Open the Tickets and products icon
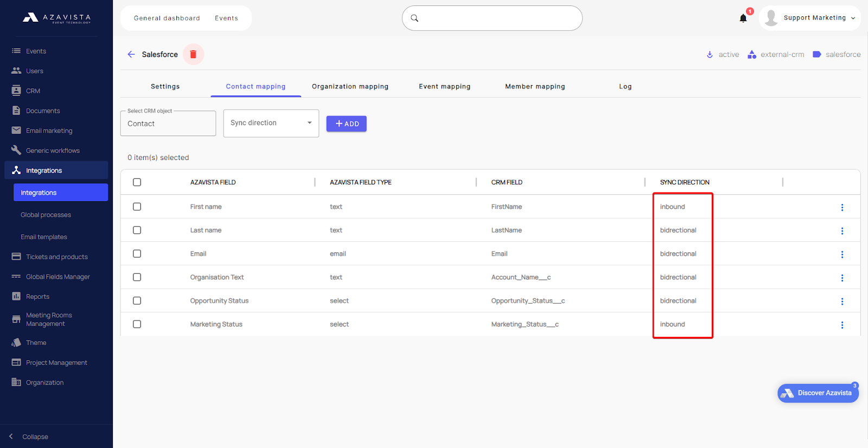 16,257
